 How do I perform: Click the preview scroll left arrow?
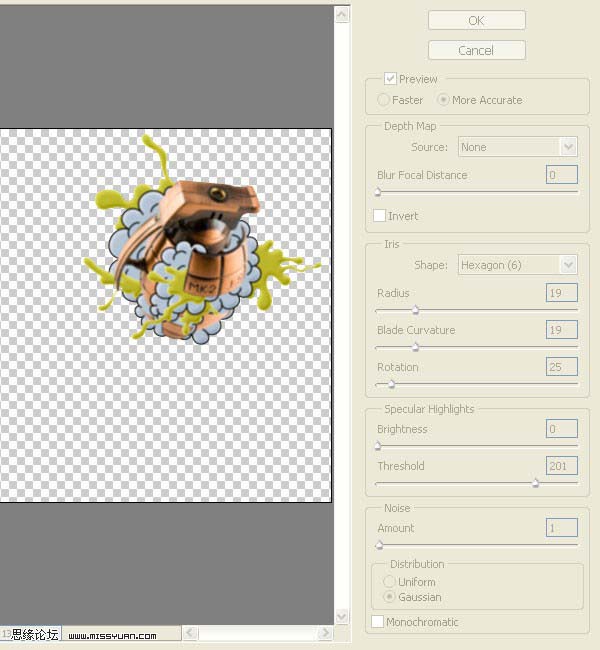(x=189, y=633)
